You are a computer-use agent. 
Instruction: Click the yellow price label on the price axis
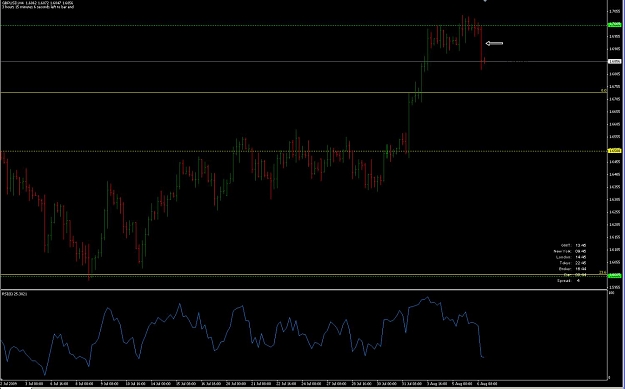[x=614, y=151]
